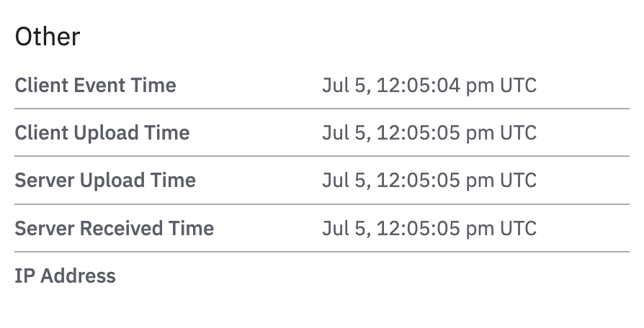Click "Jul 5" in the Server Received Time value
644x328 pixels.
click(345, 229)
